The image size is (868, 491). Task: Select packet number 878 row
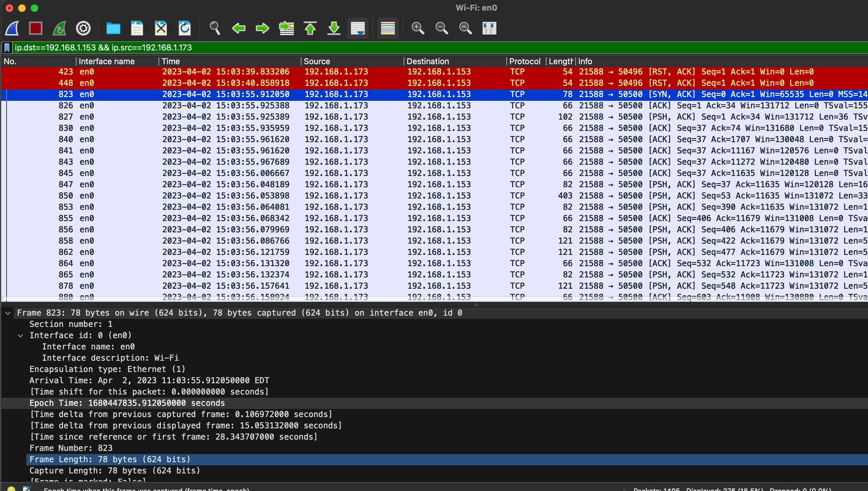point(434,286)
